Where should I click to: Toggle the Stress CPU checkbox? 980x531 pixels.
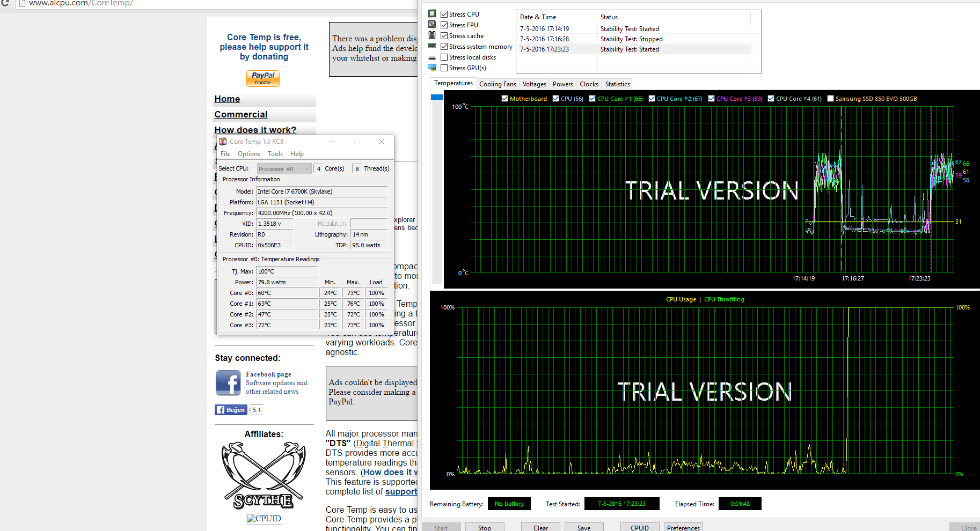444,14
